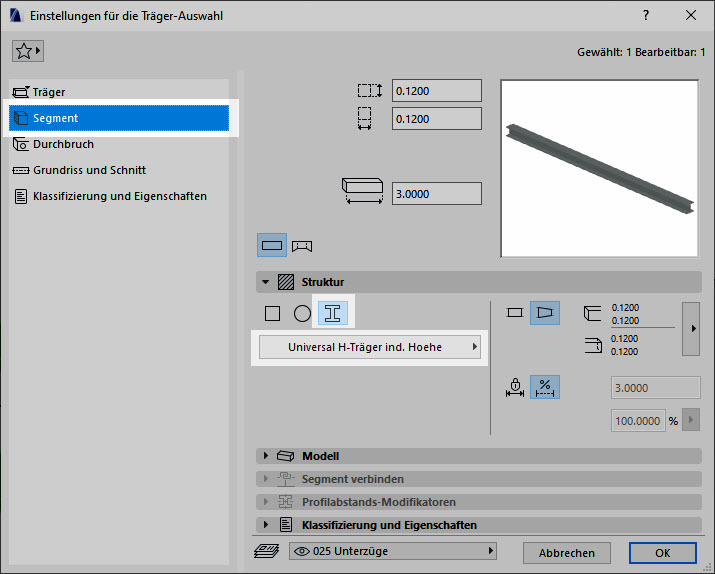Click the beam length dimension icon

[363, 191]
